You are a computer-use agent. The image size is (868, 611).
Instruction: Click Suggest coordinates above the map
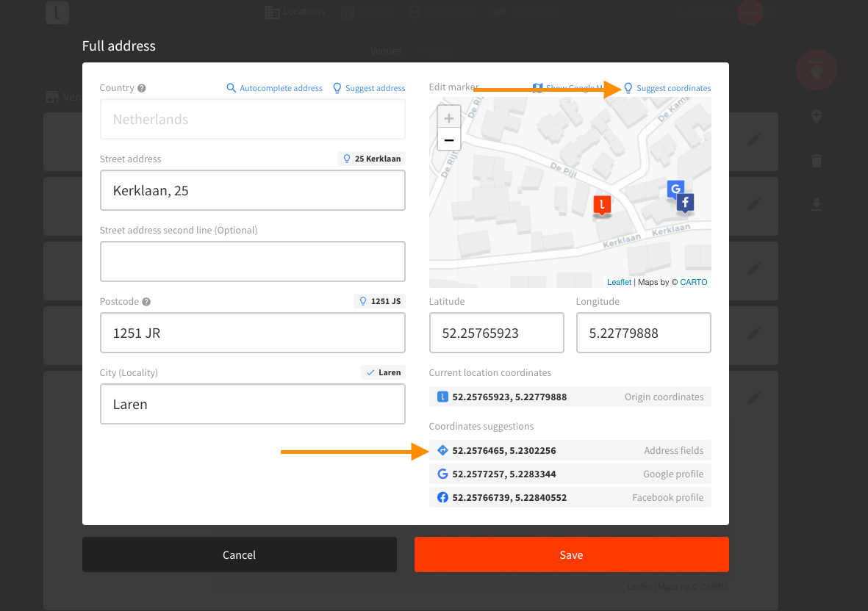click(667, 88)
